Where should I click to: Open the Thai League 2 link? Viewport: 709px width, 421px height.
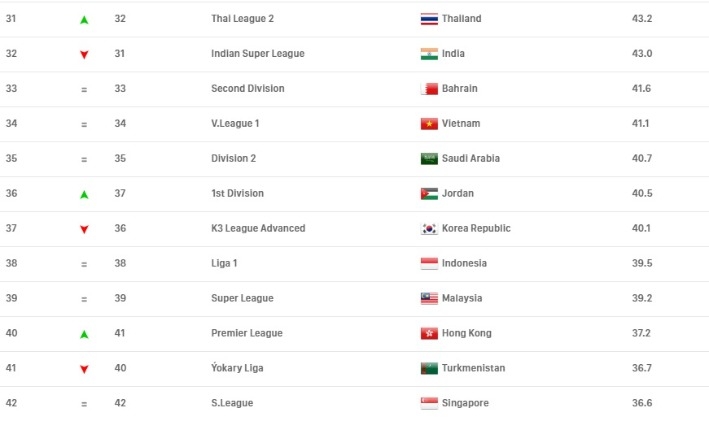[245, 19]
